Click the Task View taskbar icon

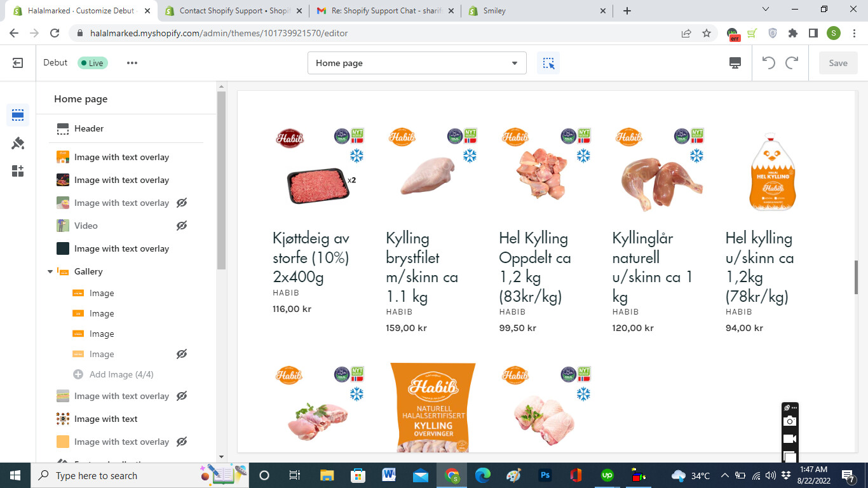click(x=295, y=475)
